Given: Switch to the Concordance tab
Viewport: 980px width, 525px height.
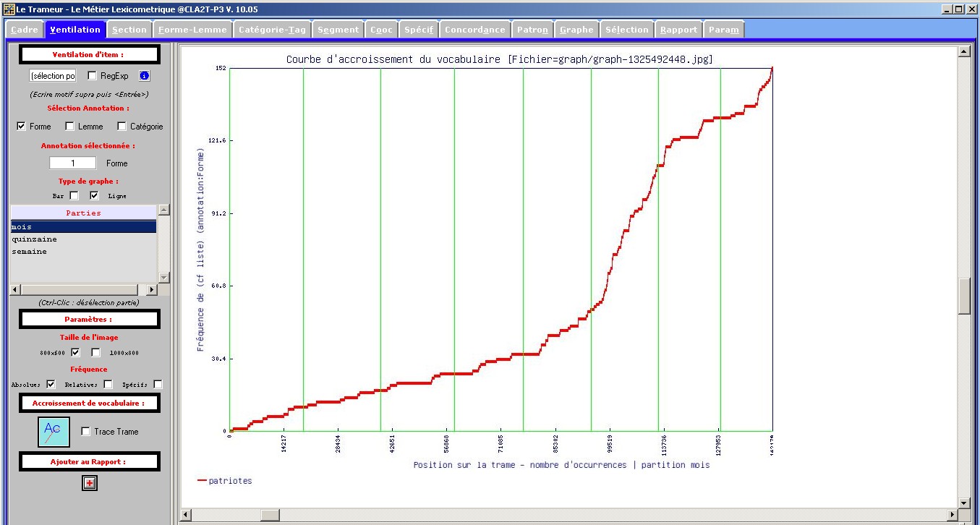Looking at the screenshot, I should click(475, 29).
